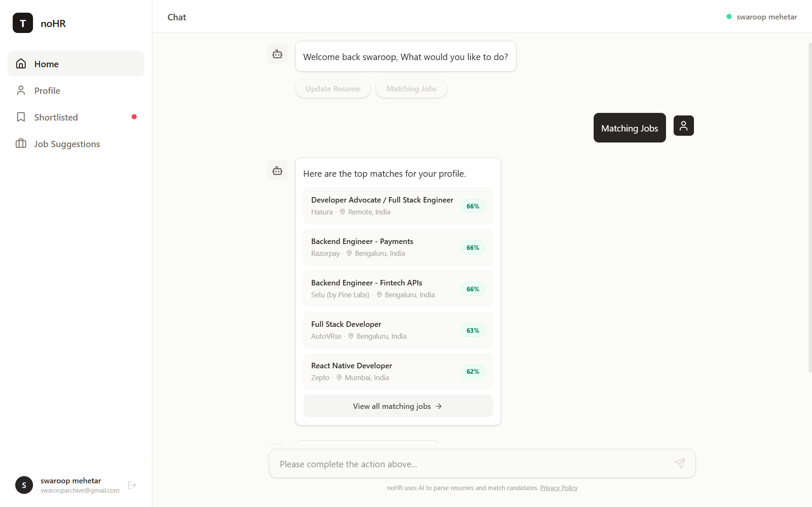Select the Developer Advocate job card from Hasura

397,206
